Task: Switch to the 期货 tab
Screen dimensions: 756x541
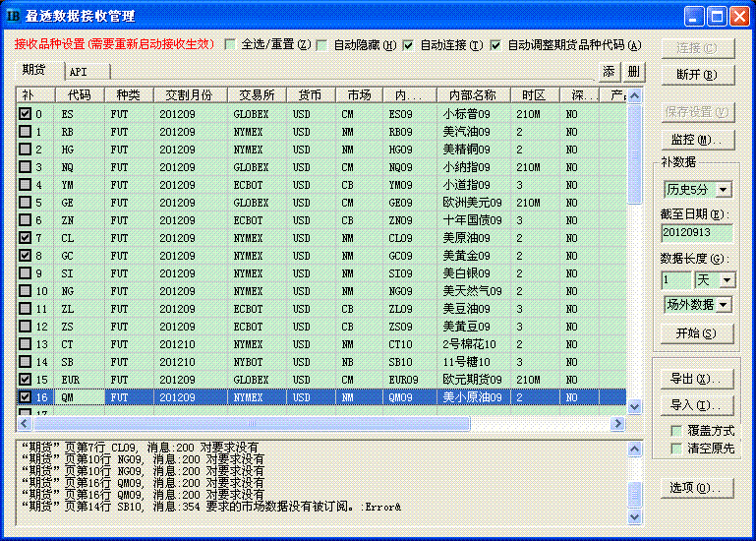Action: coord(34,70)
